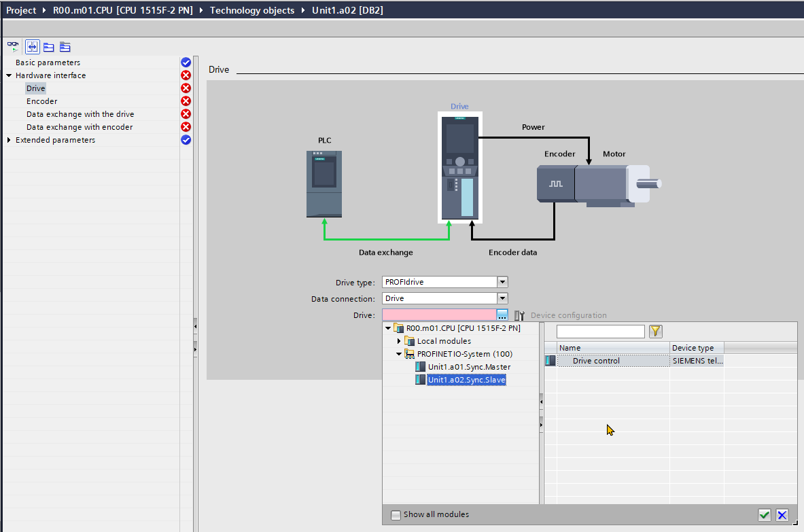Click the blue checkmark status beside Basic parameters
The height and width of the screenshot is (532, 804).
(x=186, y=63)
